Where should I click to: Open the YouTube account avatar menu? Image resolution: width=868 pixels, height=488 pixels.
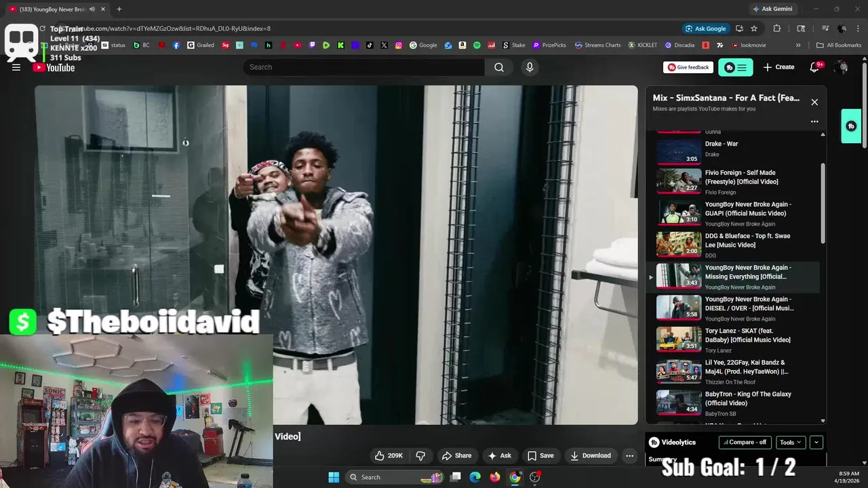[842, 67]
